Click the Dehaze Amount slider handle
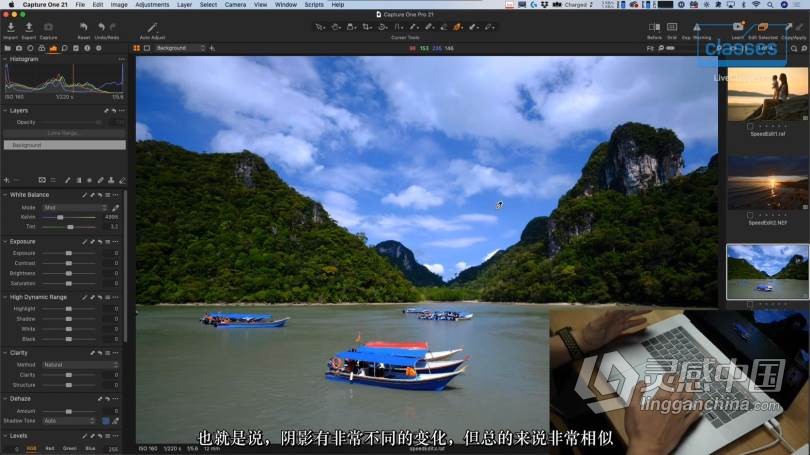This screenshot has height=455, width=810. click(x=69, y=412)
